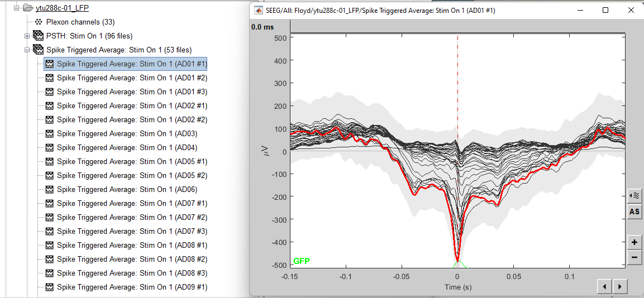The width and height of the screenshot is (644, 298).
Task: Expand the PSTH: Stim On 1 node
Action: [x=27, y=36]
